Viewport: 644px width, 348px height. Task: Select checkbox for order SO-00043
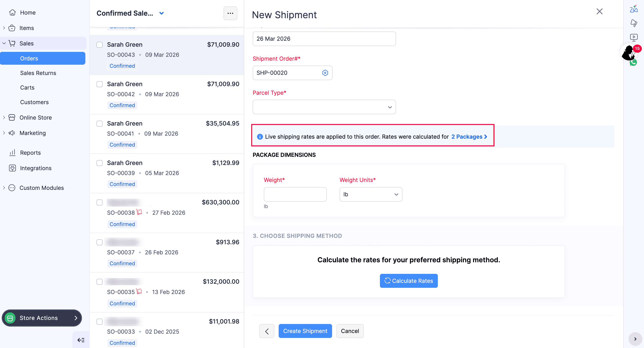100,45
